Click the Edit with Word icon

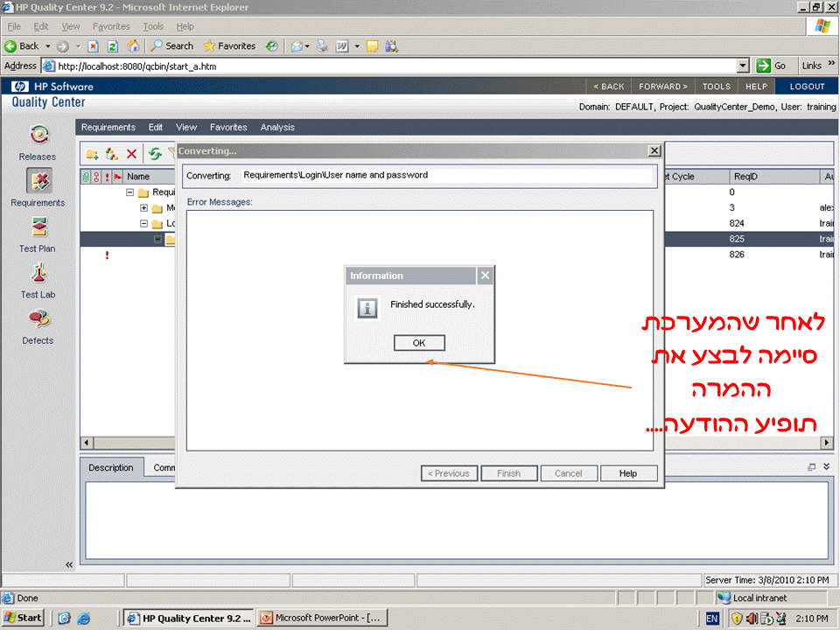click(342, 46)
